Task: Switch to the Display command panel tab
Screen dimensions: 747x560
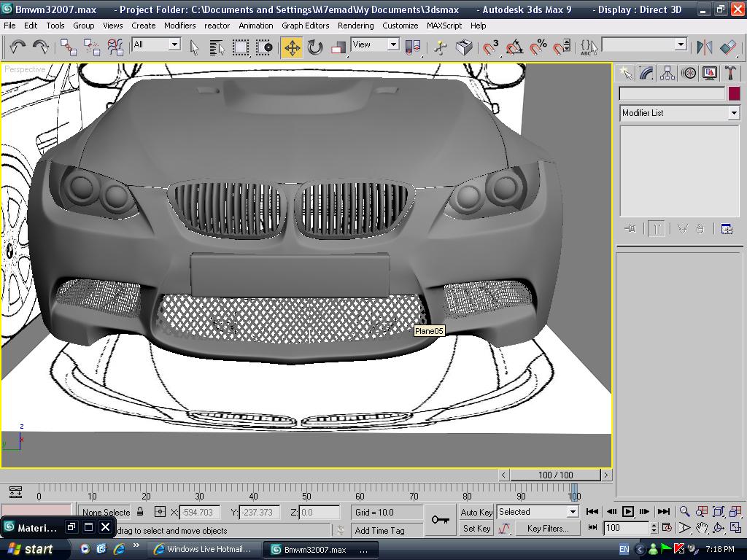Action: 709,74
